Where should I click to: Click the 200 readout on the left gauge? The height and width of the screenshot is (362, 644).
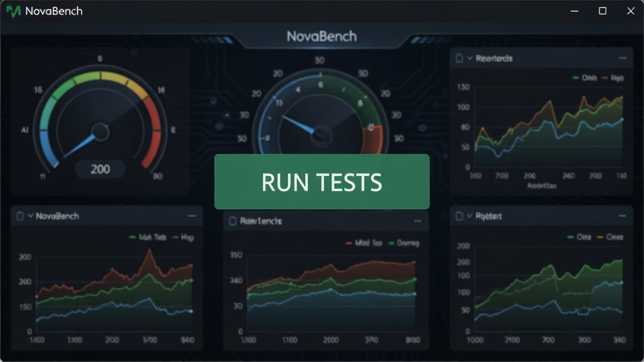[x=100, y=169]
